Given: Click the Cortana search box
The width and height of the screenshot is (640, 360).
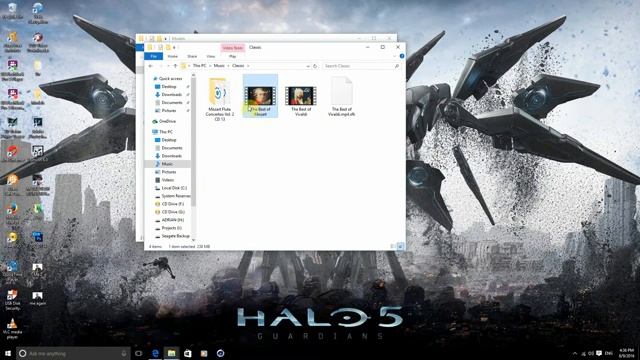Looking at the screenshot, I should pos(73,353).
